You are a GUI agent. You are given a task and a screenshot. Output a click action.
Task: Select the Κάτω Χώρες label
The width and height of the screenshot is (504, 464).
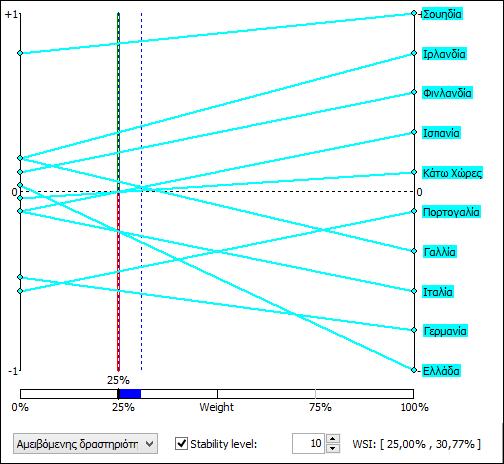pos(452,173)
